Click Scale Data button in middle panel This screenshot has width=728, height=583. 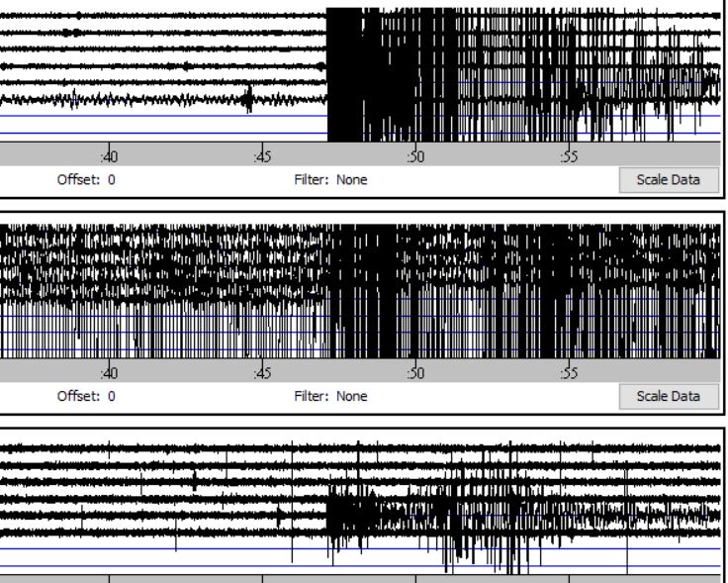pyautogui.click(x=669, y=396)
